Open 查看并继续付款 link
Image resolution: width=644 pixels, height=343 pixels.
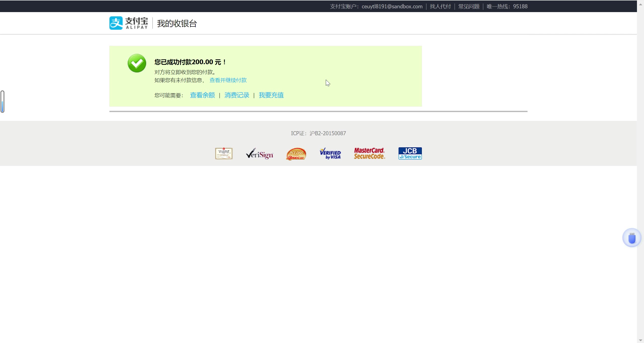(x=228, y=80)
